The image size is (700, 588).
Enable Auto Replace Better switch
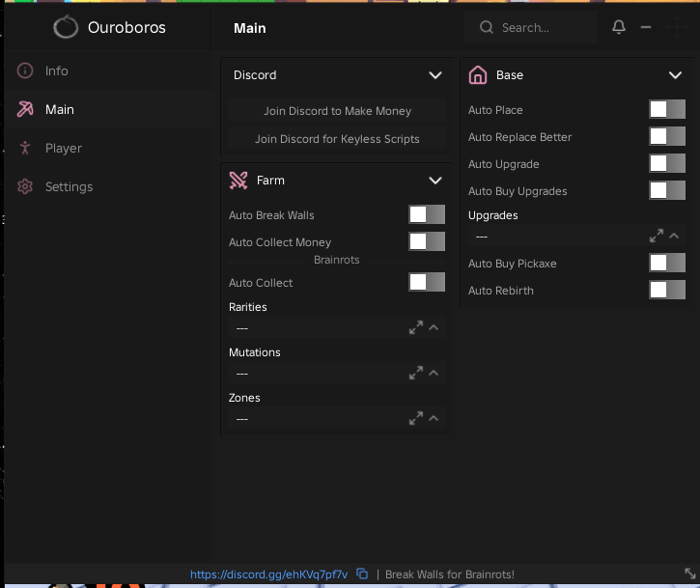tap(667, 136)
